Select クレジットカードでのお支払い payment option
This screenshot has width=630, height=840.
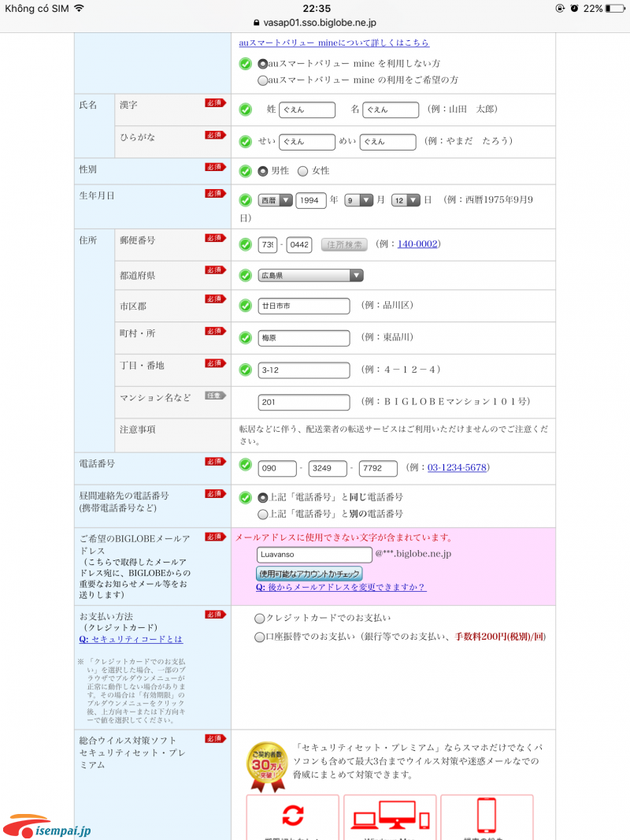260,619
